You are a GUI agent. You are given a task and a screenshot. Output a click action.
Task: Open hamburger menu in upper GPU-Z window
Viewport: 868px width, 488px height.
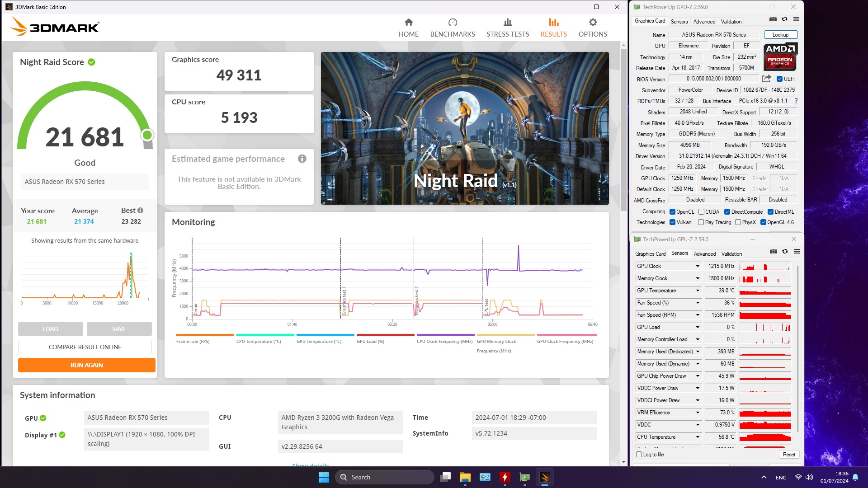coord(796,19)
